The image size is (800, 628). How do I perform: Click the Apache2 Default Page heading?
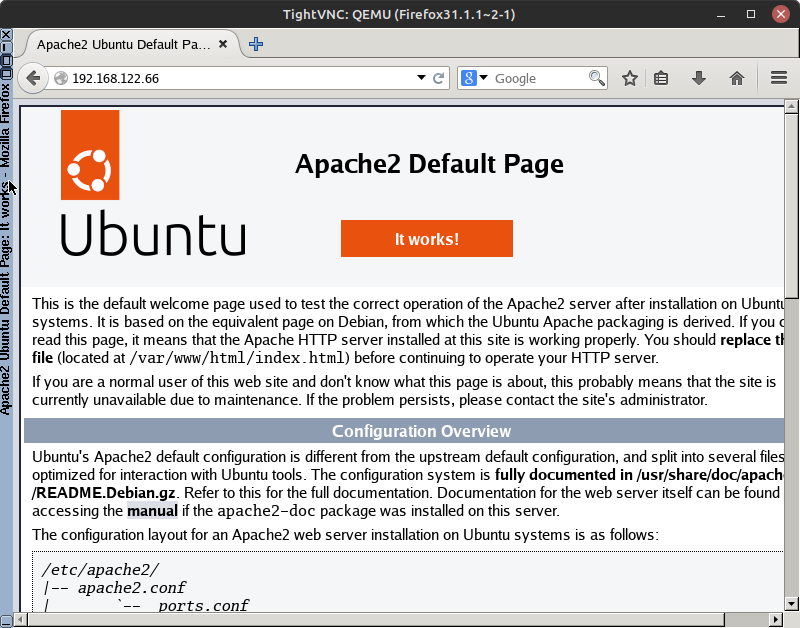(429, 164)
